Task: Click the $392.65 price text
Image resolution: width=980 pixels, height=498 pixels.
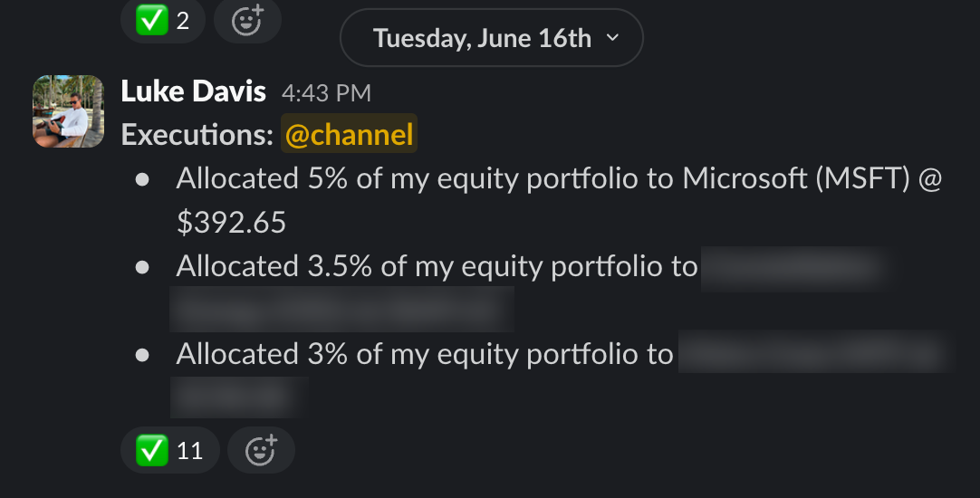Action: coord(231,223)
